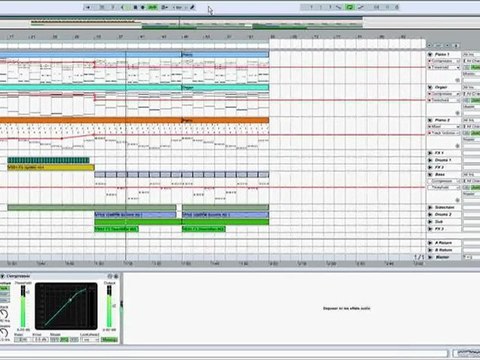Image resolution: width=480 pixels, height=360 pixels.
Task: Open the Compressor Lookahead dropdown
Action: [90, 340]
